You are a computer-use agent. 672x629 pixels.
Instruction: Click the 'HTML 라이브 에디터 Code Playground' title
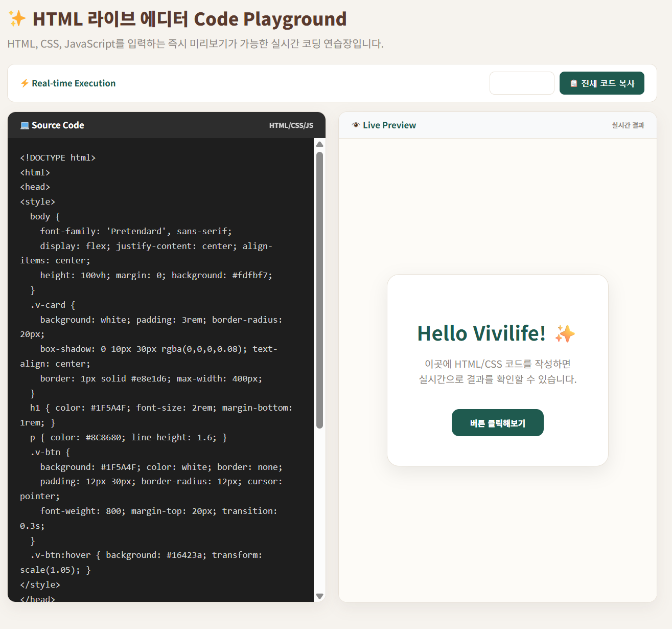coord(190,19)
